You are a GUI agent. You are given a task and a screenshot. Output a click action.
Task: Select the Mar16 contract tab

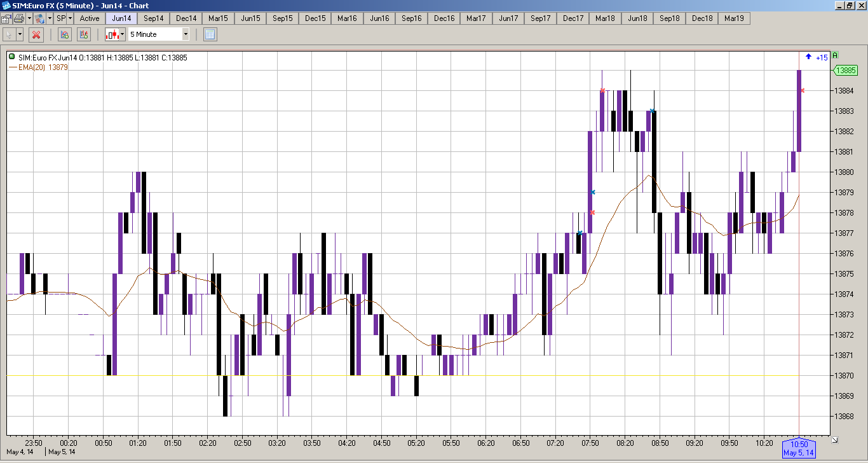pos(347,18)
